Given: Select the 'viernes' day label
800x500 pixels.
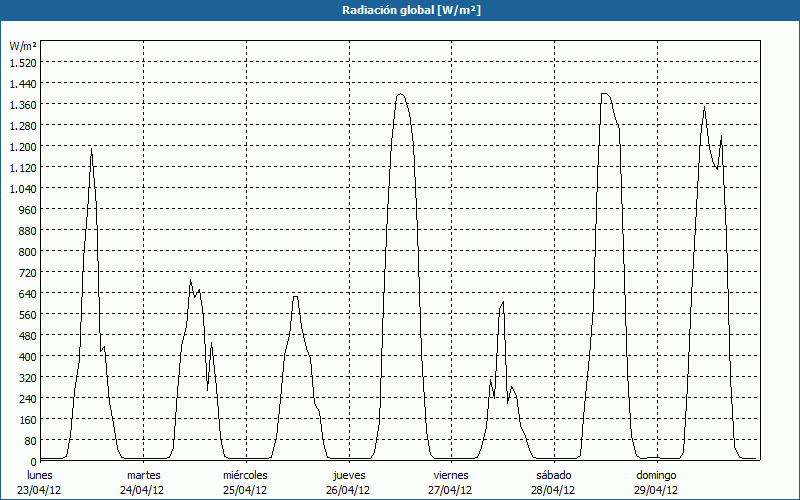Looking at the screenshot, I should click(451, 475).
